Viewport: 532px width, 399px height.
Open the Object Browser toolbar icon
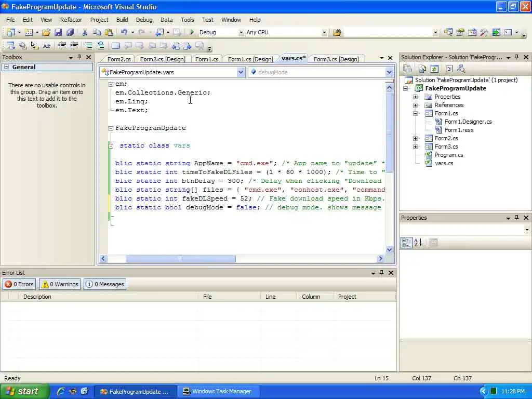tap(472, 33)
